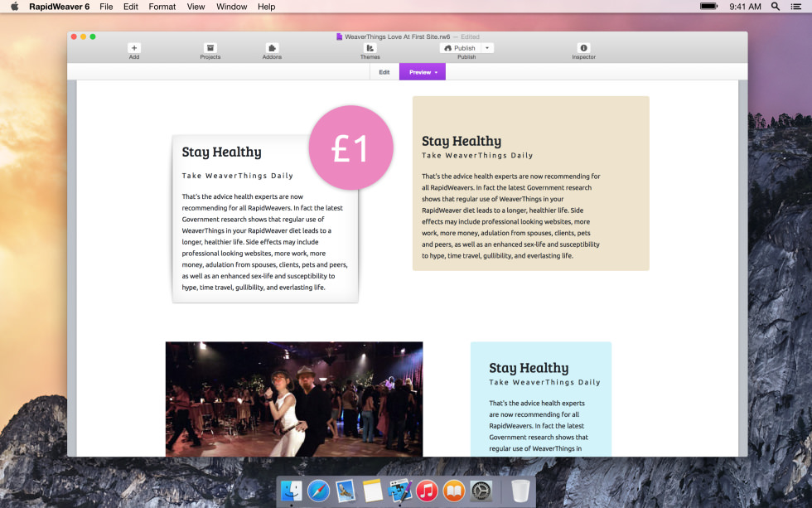Click the Spotlight search icon
812x508 pixels.
click(x=776, y=7)
